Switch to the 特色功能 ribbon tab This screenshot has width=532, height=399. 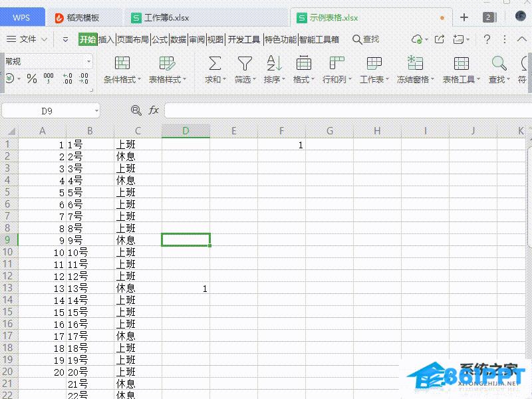(280, 39)
